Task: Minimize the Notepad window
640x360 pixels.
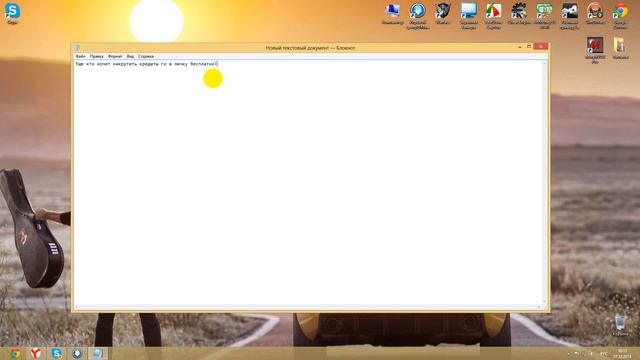Action: pyautogui.click(x=520, y=47)
